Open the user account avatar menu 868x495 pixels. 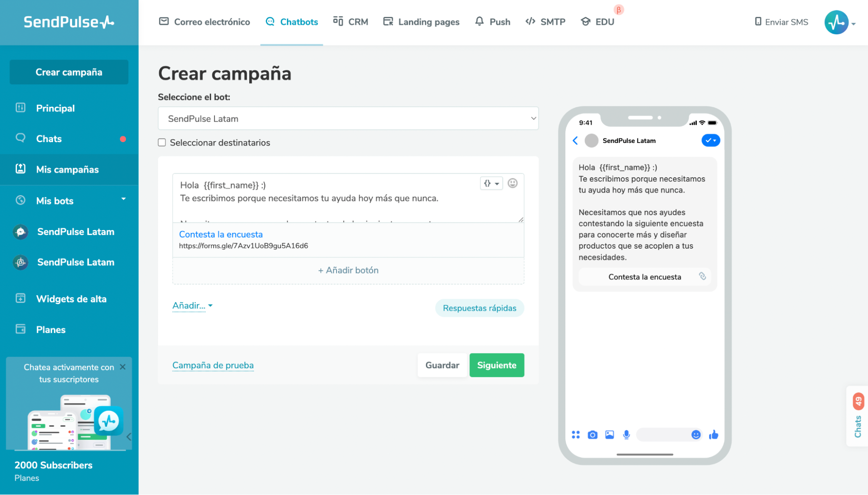pos(840,22)
